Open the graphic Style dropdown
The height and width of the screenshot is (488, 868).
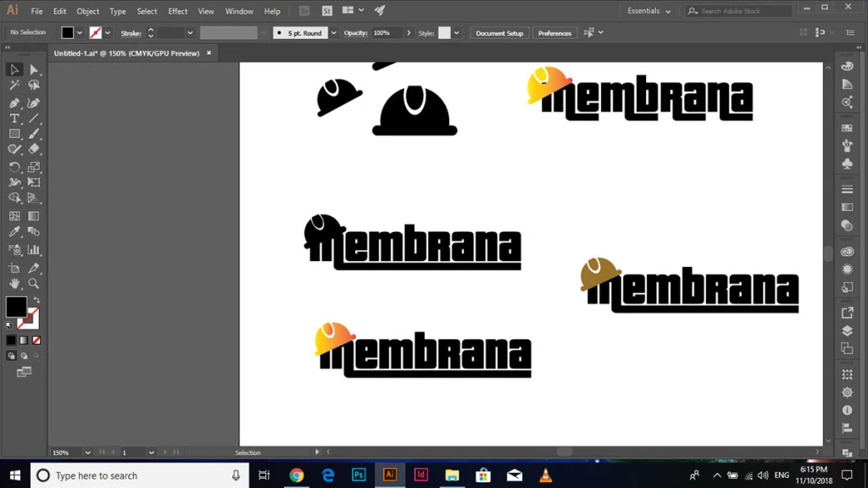[457, 33]
